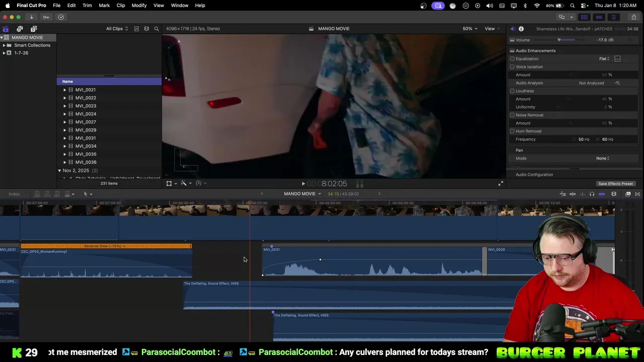This screenshot has height=362, width=644.
Task: Open the timeline Index button
Action: tap(14, 194)
